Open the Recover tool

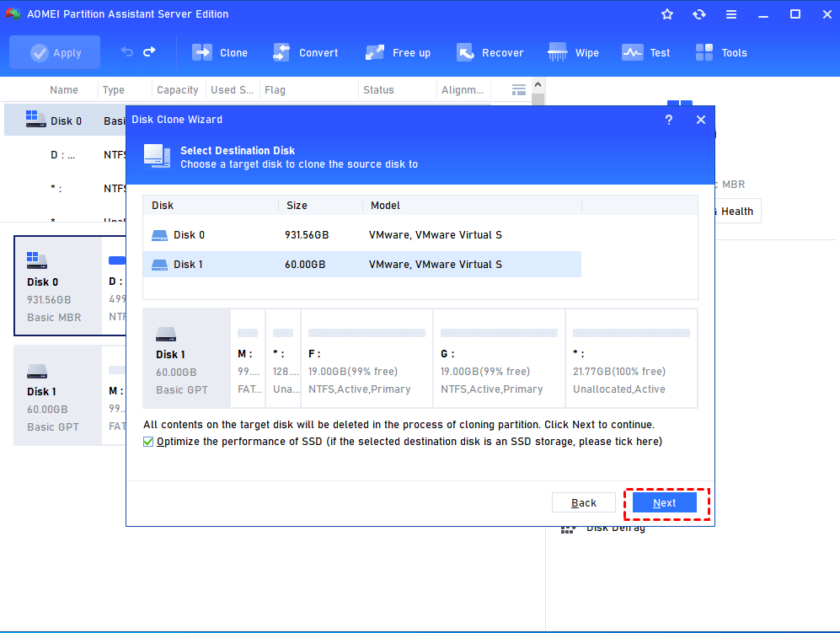(490, 52)
